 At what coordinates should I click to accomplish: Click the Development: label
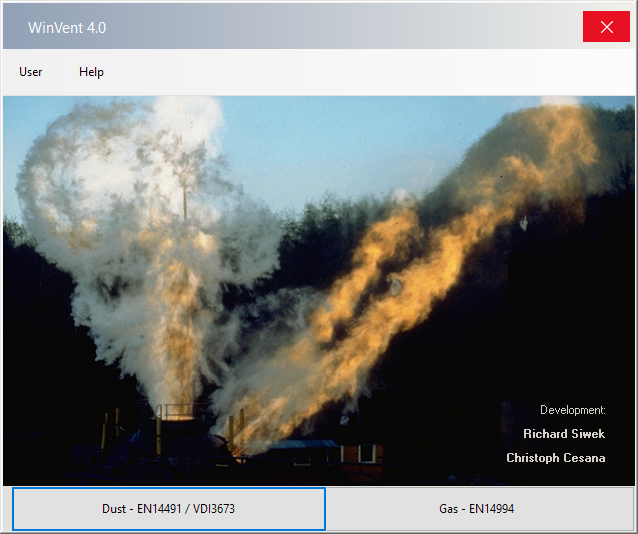coord(572,410)
